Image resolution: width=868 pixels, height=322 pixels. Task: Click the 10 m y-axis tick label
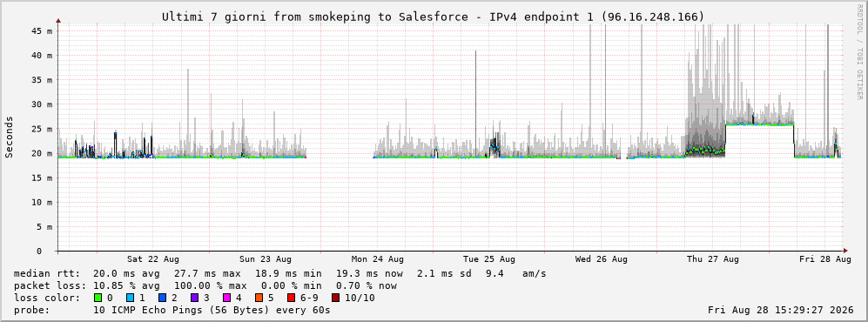[42, 202]
